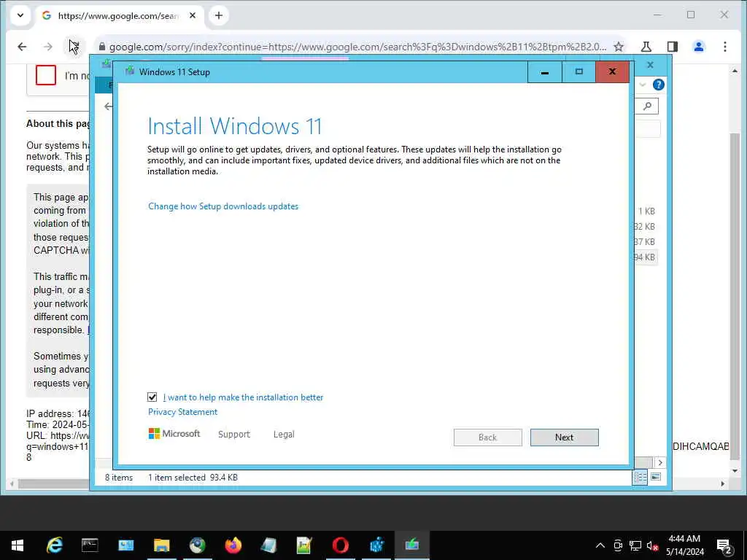Minimize the Windows 11 Setup window
Screen dimensions: 747x560
click(544, 72)
